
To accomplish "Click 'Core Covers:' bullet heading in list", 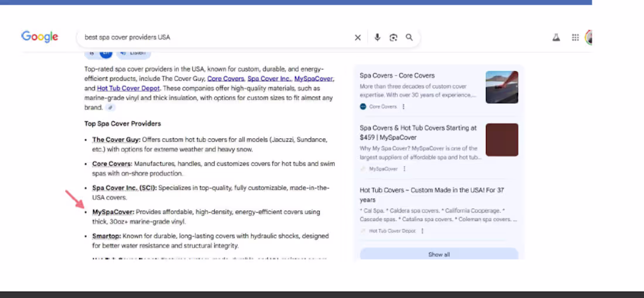I will 112,164.
